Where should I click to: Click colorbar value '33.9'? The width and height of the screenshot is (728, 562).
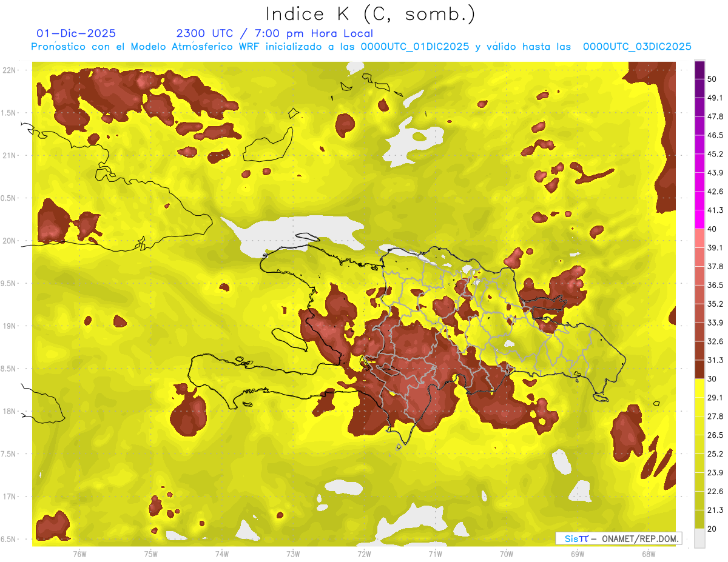tap(715, 323)
